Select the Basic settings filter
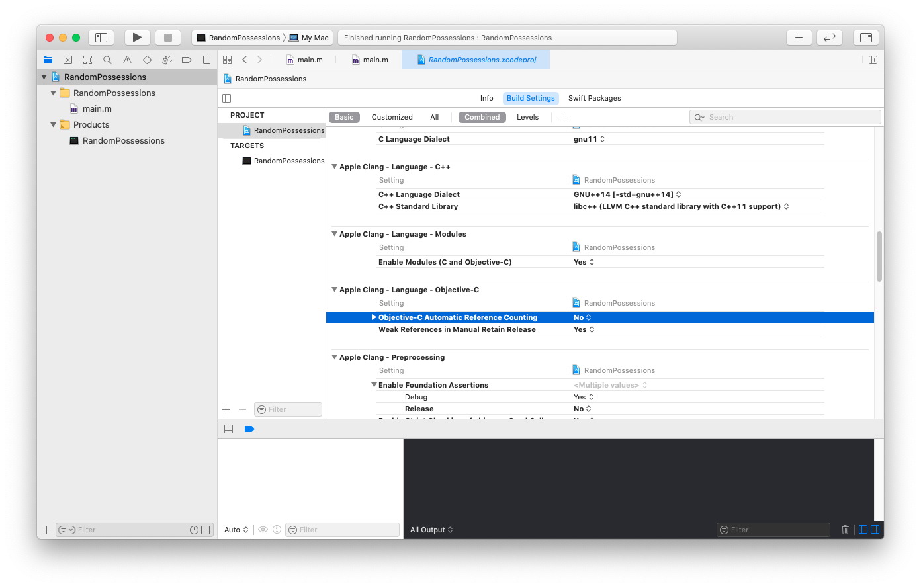Viewport: 921px width, 588px height. (344, 117)
